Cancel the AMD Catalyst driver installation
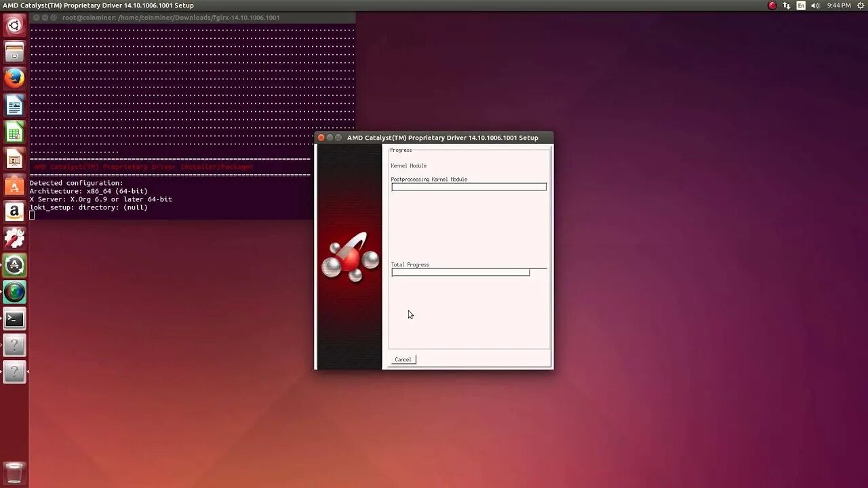This screenshot has height=488, width=868. (x=403, y=359)
